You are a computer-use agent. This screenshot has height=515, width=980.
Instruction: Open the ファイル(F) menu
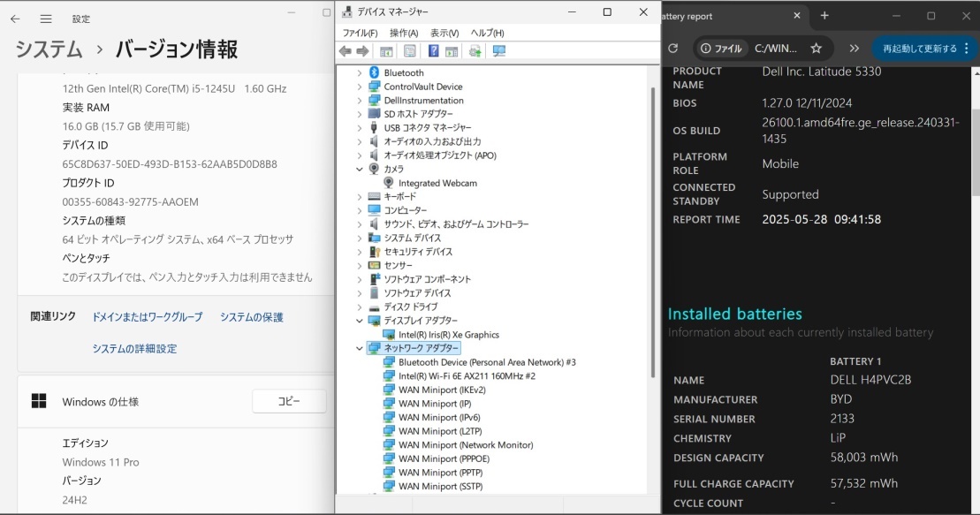point(360,33)
